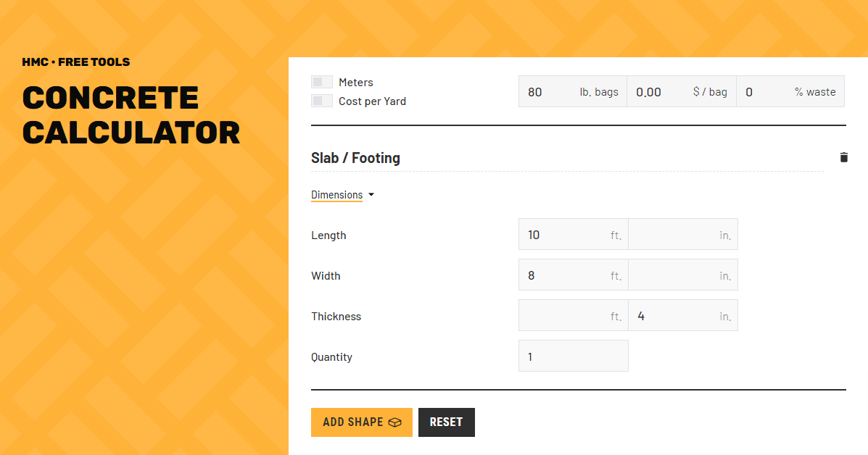Enable the Cost per Yard toggle
Screen dimensions: 868x455
321,101
